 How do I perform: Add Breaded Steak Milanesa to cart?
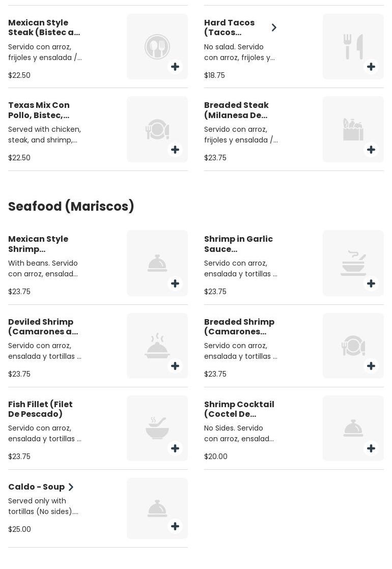tap(371, 150)
